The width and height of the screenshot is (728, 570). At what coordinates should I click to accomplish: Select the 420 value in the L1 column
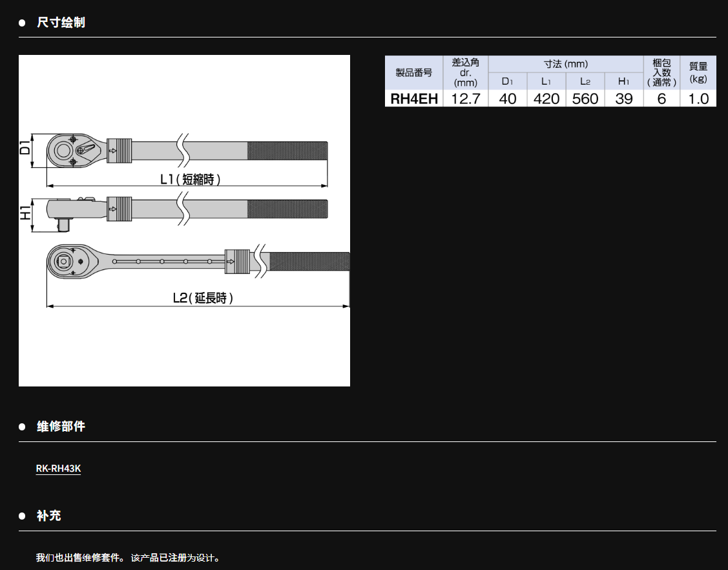coord(546,99)
